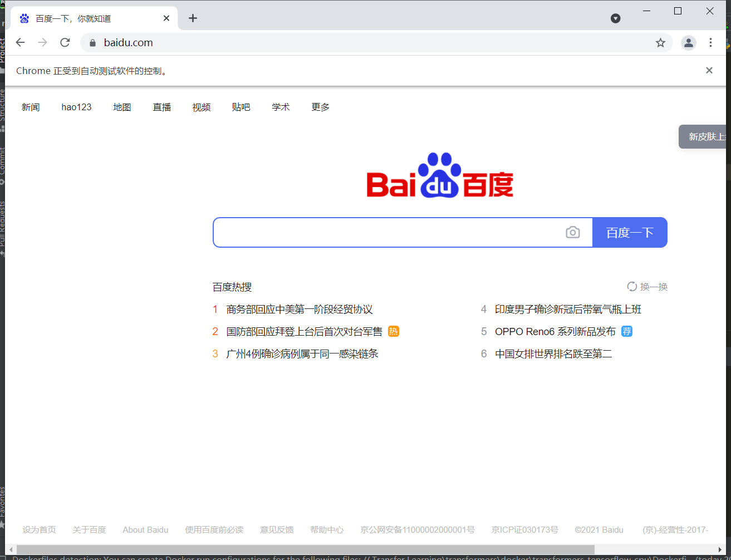This screenshot has height=560, width=731.
Task: Open the 更多 navigation dropdown
Action: 320,107
